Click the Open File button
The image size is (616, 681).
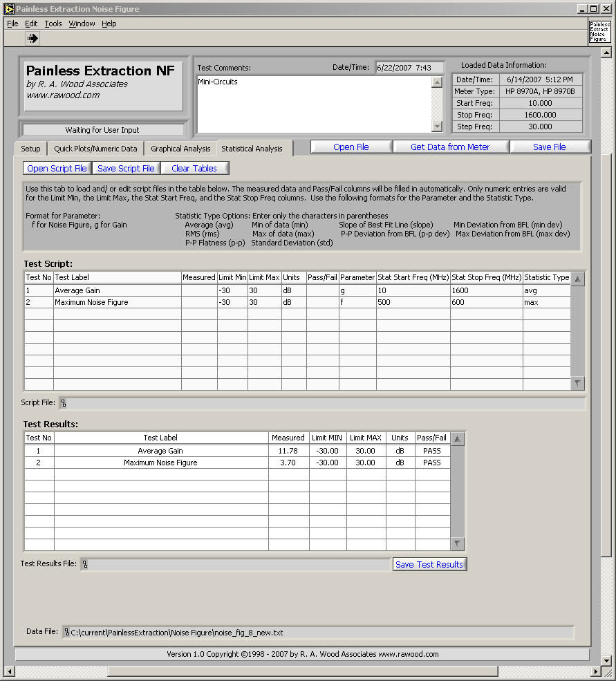(351, 147)
